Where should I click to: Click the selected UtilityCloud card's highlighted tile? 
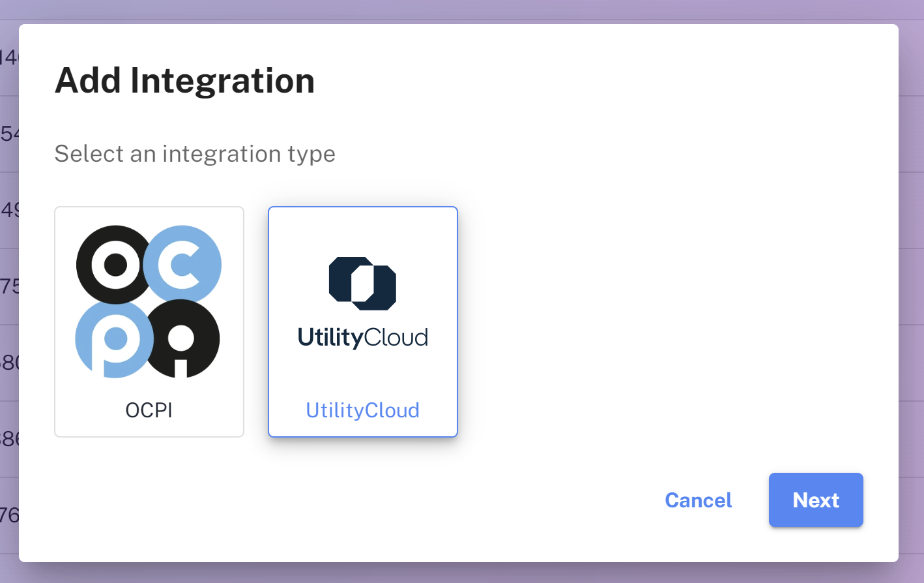362,321
